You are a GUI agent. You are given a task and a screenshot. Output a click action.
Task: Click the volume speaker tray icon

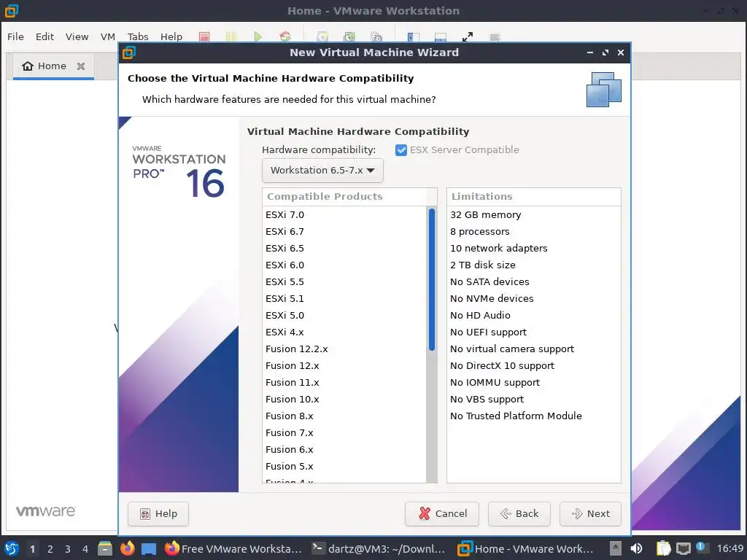636,548
